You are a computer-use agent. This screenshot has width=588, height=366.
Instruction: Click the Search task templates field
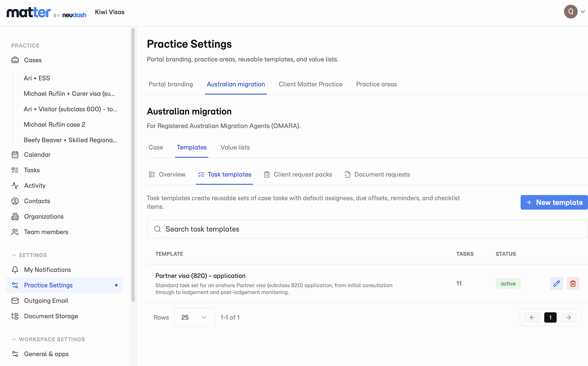point(367,229)
